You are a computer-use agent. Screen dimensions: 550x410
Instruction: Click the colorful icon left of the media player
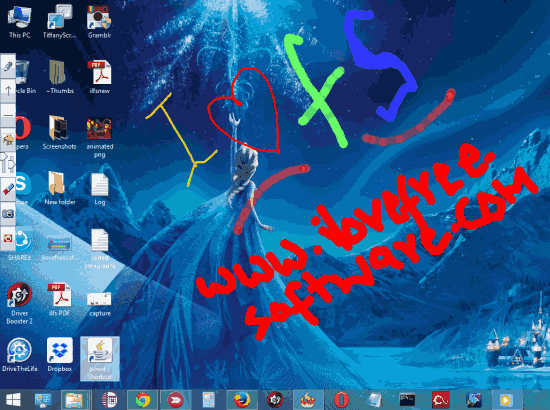click(474, 400)
